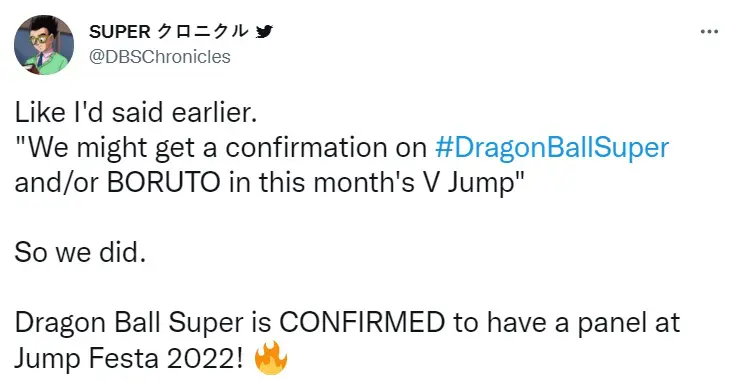Click the "Jump Festa" text
This screenshot has width=741, height=381.
[86, 358]
